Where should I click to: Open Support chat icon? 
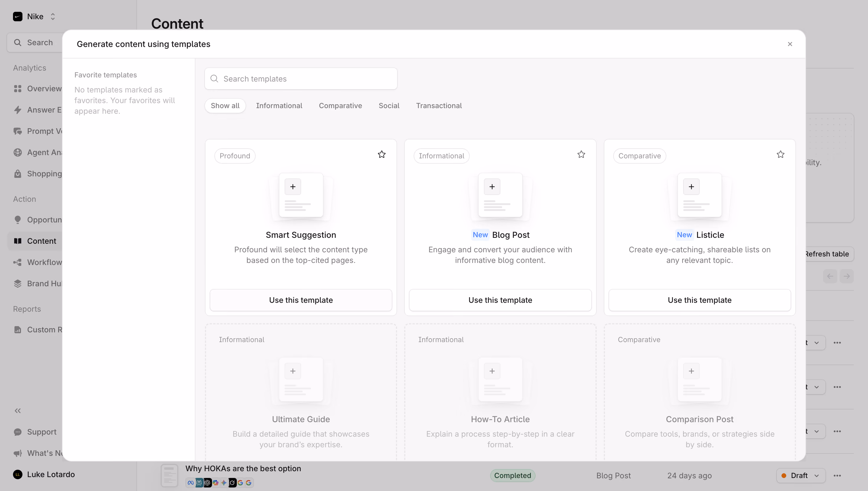click(17, 432)
